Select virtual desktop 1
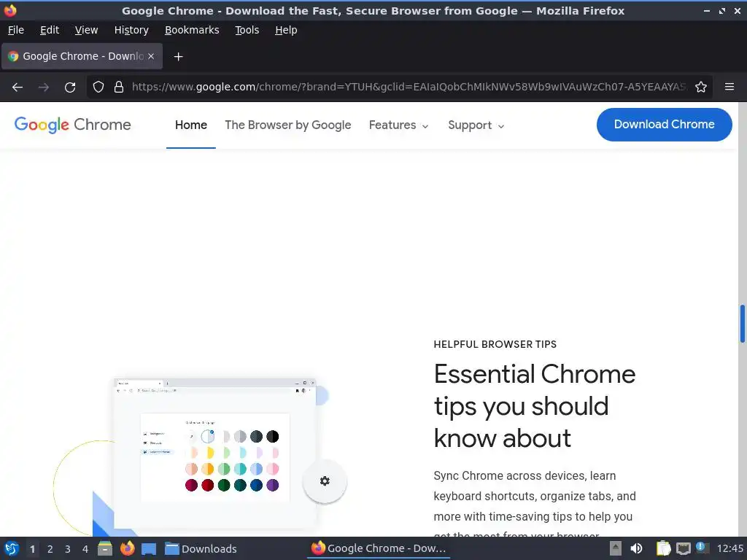747x560 pixels. (x=32, y=549)
